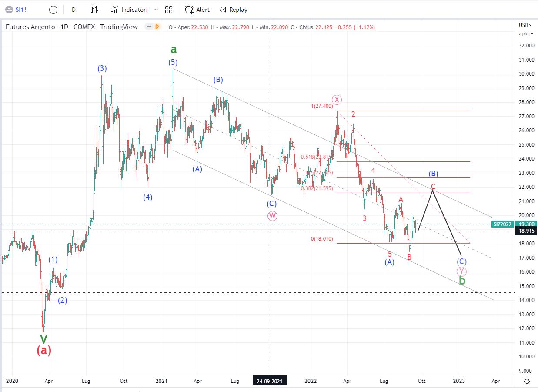Select the blue (3) wave label

pos(102,68)
